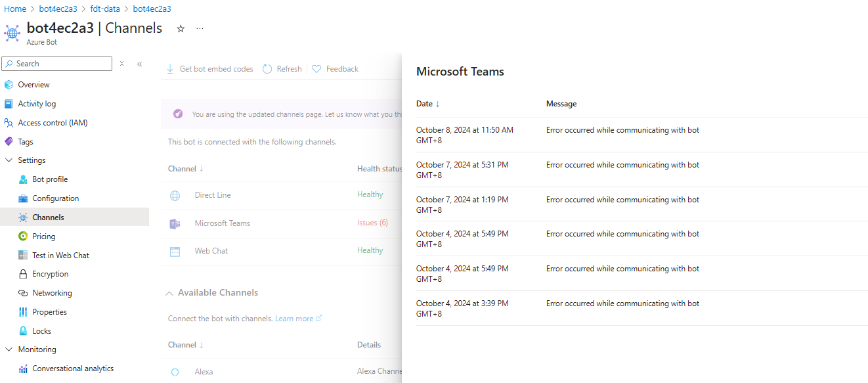
Task: Click the Microsoft Teams channel icon
Action: 175,223
